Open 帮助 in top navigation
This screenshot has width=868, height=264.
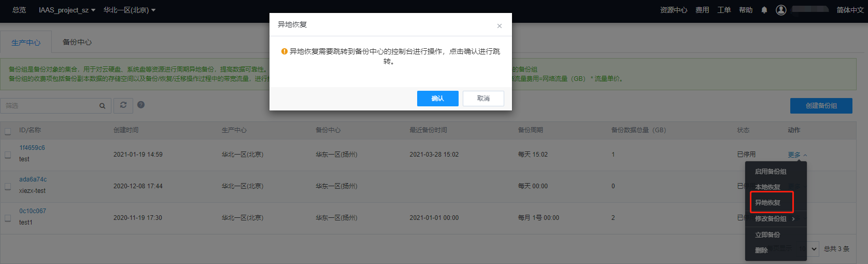(746, 10)
